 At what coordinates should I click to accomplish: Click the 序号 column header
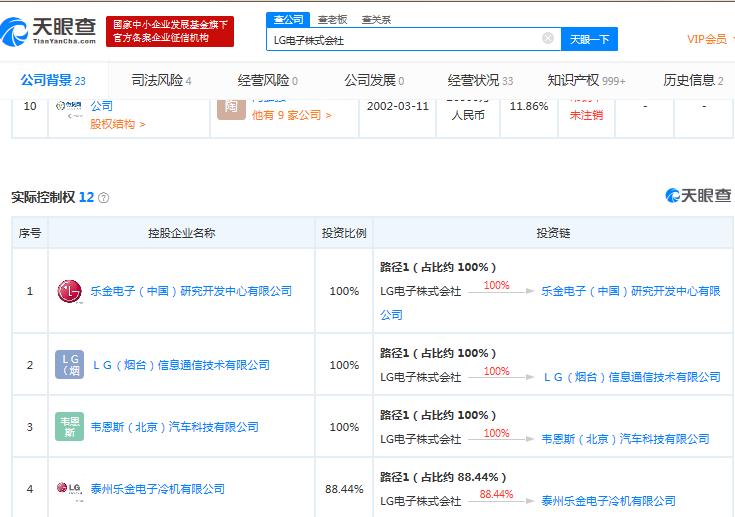pyautogui.click(x=30, y=233)
